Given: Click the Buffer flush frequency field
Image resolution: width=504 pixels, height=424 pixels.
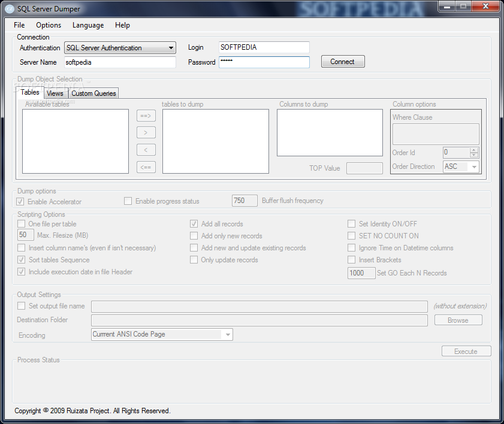Looking at the screenshot, I should 245,201.
